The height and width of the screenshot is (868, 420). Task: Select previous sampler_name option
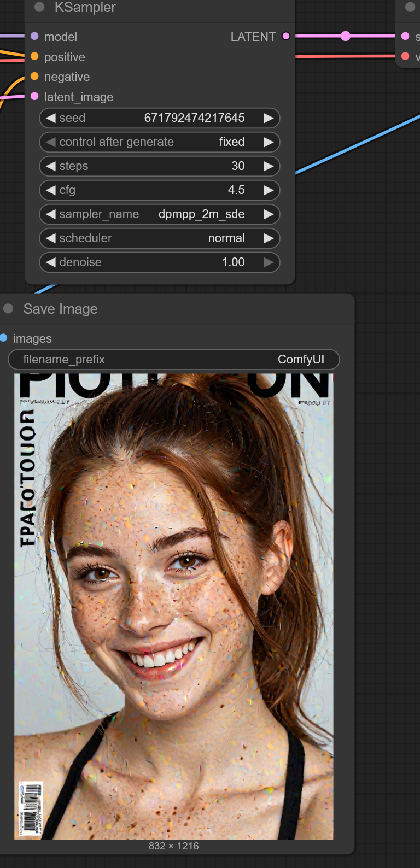pyautogui.click(x=51, y=214)
